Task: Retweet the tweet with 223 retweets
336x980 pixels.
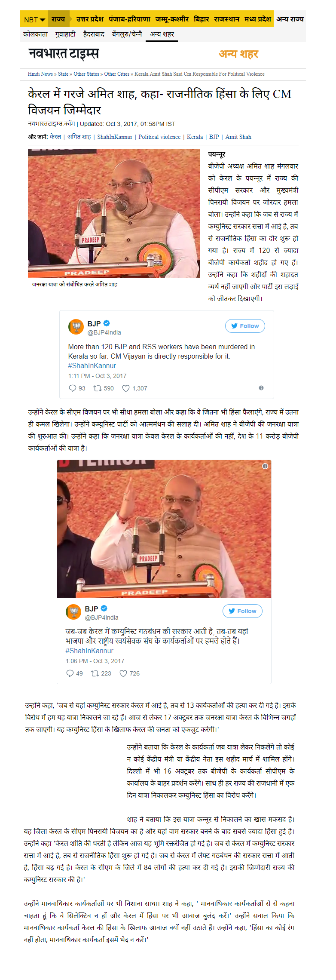Action: (x=95, y=673)
